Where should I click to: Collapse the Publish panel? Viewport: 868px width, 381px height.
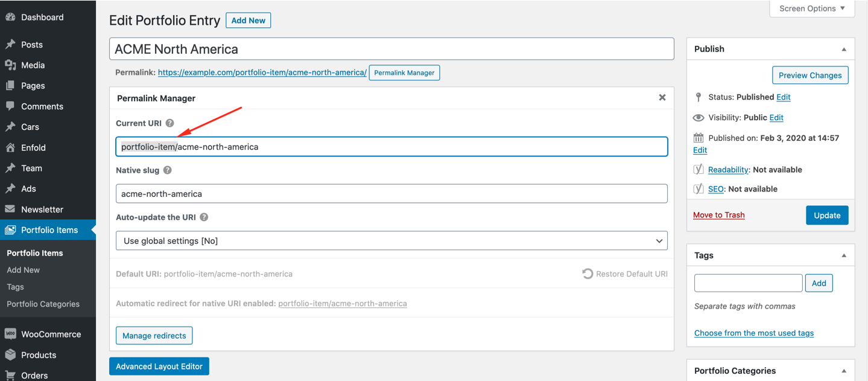point(844,48)
